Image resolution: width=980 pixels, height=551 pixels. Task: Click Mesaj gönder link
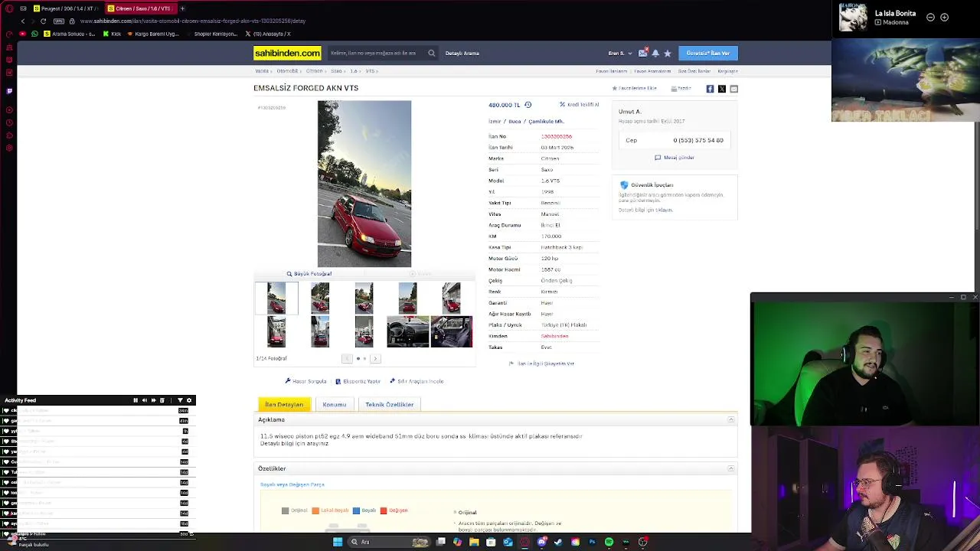pyautogui.click(x=675, y=158)
